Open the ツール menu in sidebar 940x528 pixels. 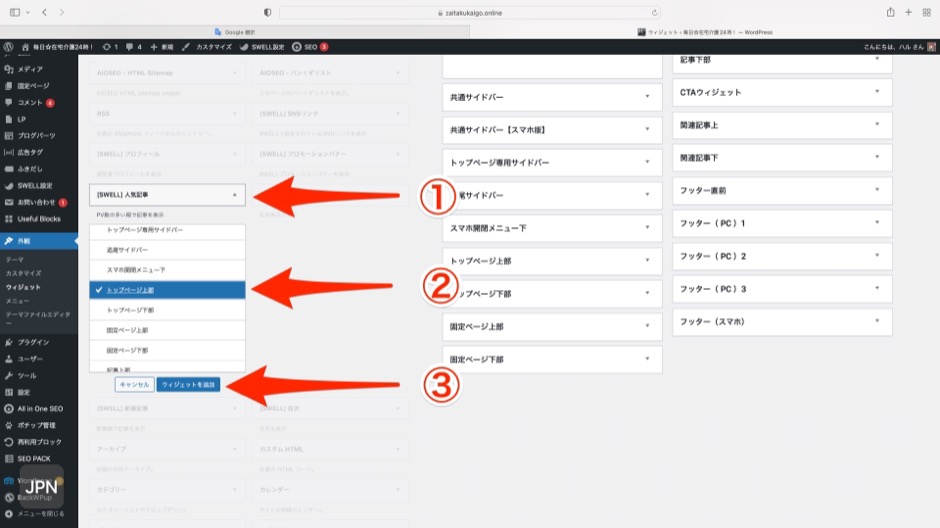click(27, 375)
